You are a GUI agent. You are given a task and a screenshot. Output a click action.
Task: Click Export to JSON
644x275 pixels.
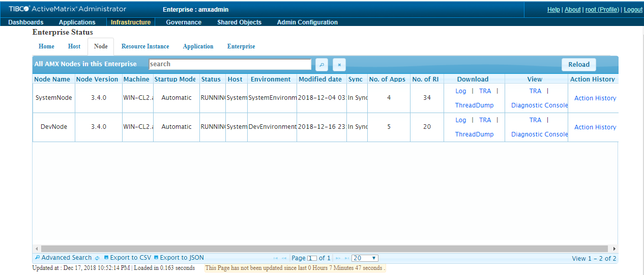click(179, 258)
